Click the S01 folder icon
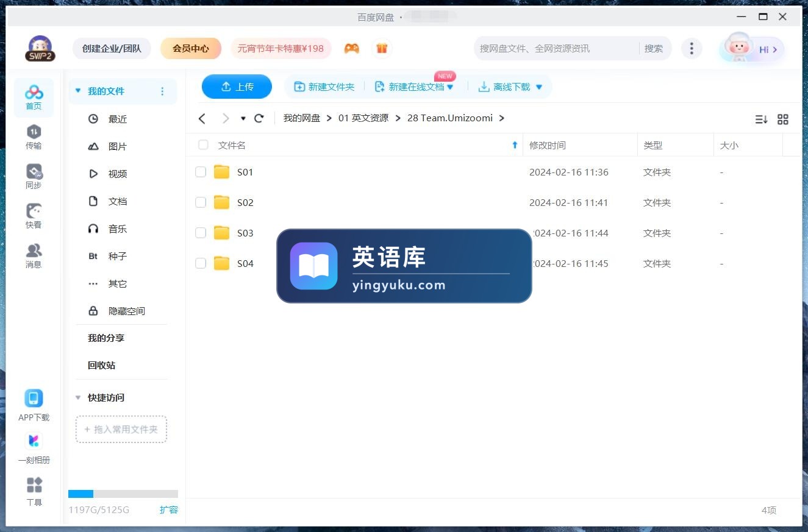Image resolution: width=808 pixels, height=532 pixels. pos(221,172)
